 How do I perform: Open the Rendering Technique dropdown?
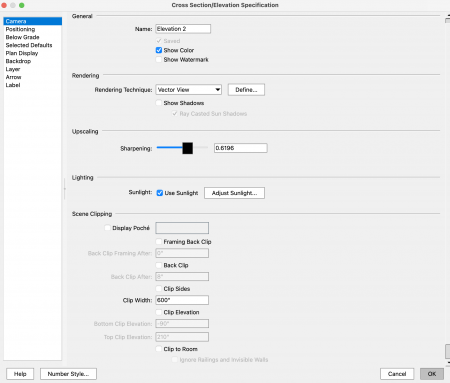(189, 90)
